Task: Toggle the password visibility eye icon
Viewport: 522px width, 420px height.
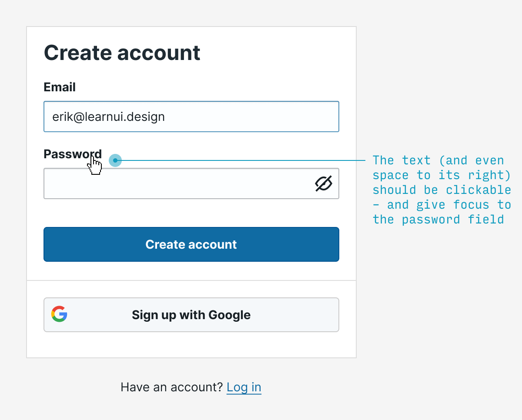Action: 323,184
